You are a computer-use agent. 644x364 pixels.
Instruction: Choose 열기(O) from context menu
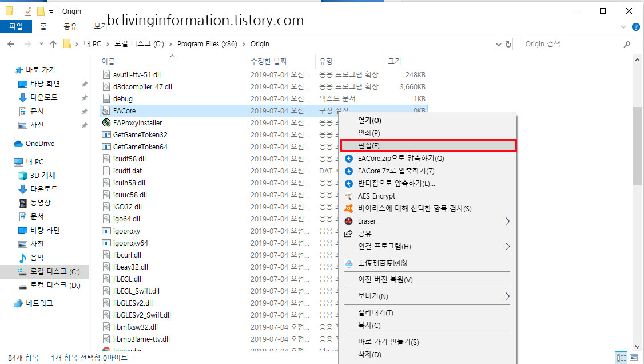tap(369, 120)
